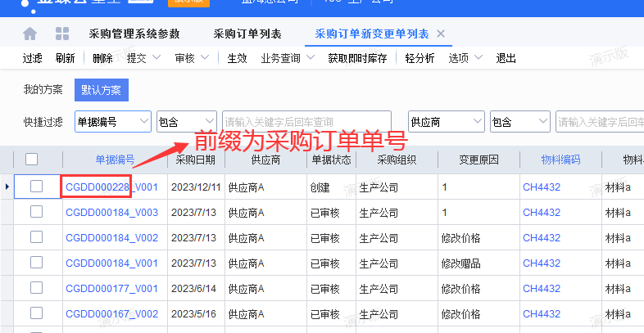Check the row CGDD000177_V001 checkbox
Image resolution: width=644 pixels, height=333 pixels.
(x=37, y=288)
